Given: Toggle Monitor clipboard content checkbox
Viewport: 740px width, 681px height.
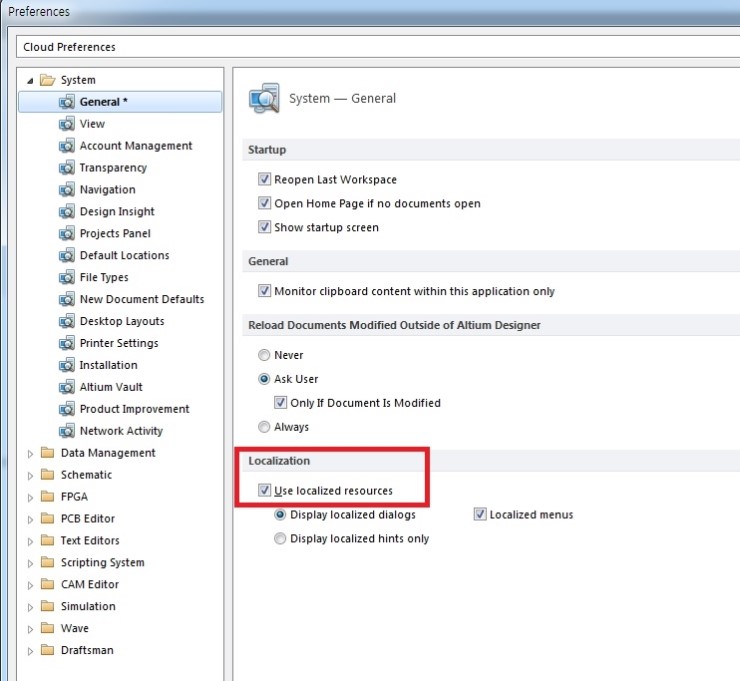Looking at the screenshot, I should [x=264, y=291].
